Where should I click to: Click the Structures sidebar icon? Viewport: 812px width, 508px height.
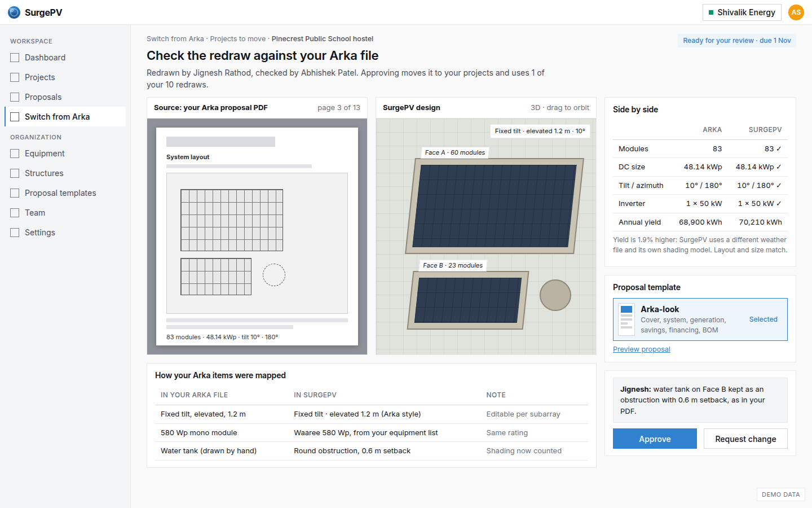15,173
